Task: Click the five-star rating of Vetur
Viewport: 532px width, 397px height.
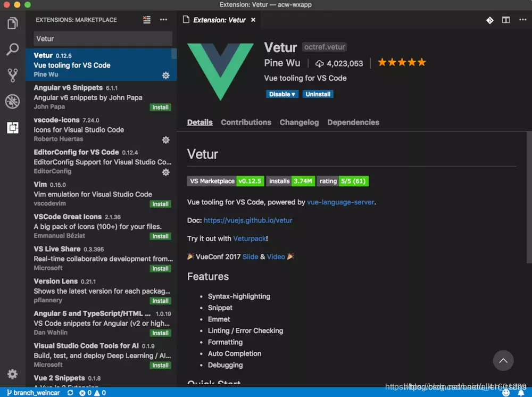Action: click(x=402, y=62)
